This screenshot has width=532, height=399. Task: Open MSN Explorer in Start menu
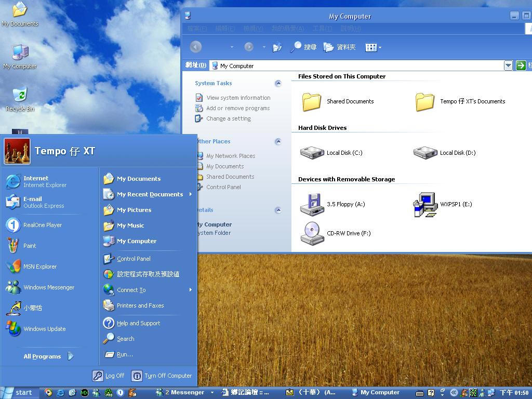click(32, 267)
